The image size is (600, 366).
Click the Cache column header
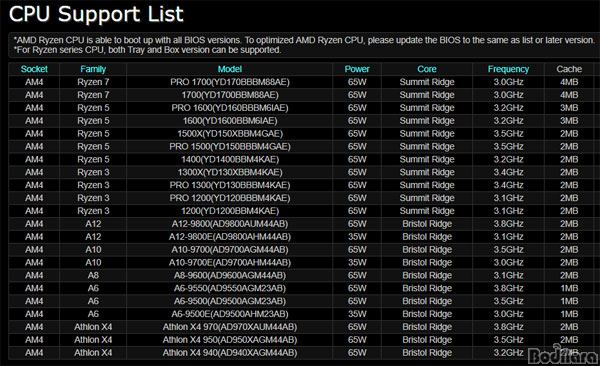point(569,69)
